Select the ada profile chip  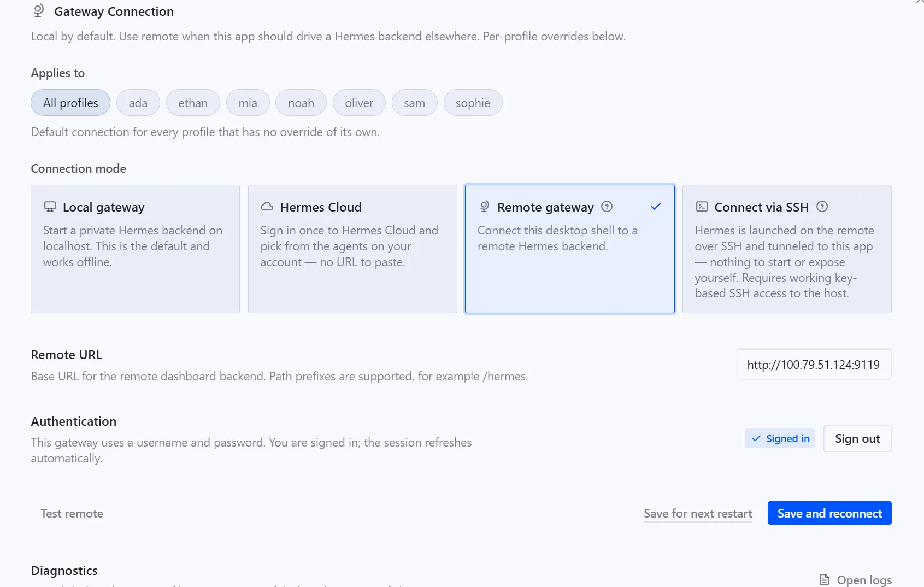pyautogui.click(x=138, y=103)
